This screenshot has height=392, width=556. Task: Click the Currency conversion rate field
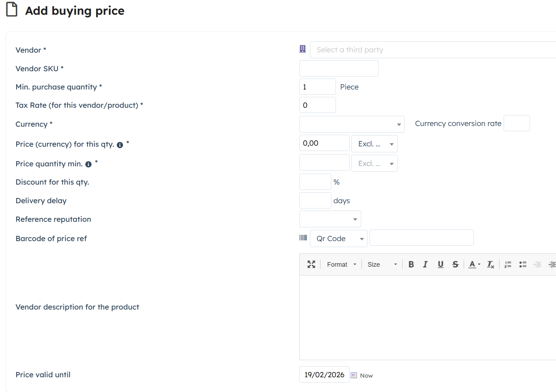pos(516,124)
